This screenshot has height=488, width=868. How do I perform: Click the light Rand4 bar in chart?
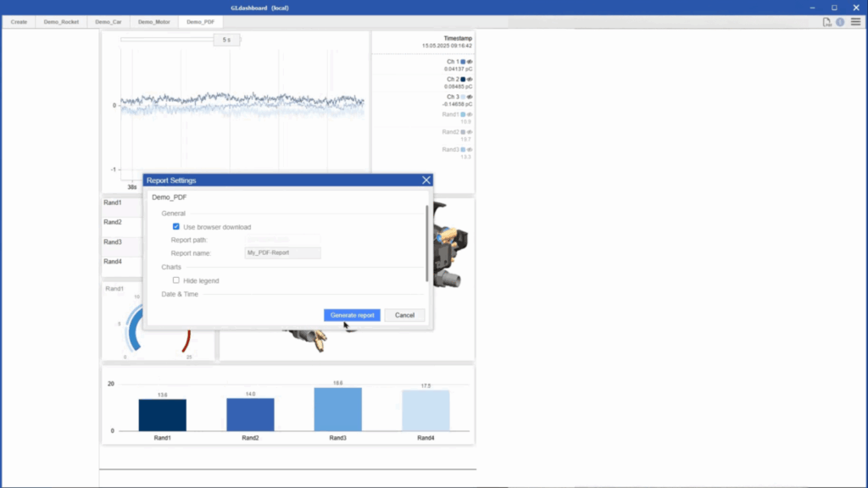(426, 411)
